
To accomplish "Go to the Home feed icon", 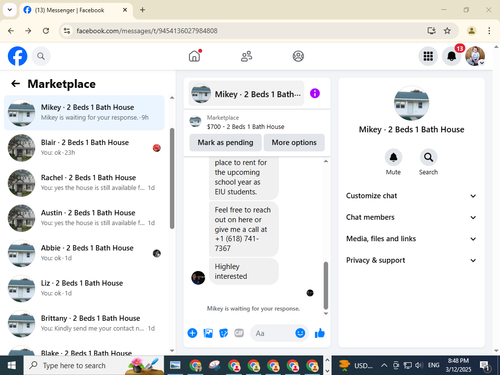I will (195, 56).
